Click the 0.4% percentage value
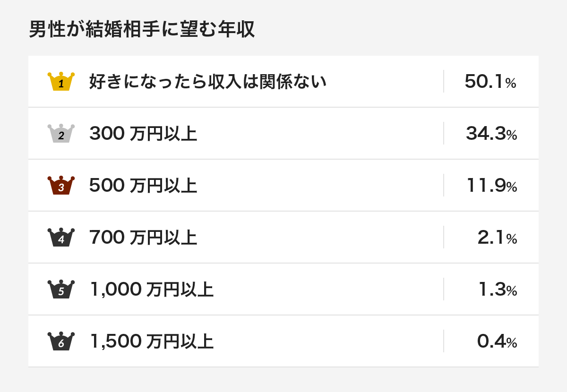The image size is (567, 392). point(498,342)
